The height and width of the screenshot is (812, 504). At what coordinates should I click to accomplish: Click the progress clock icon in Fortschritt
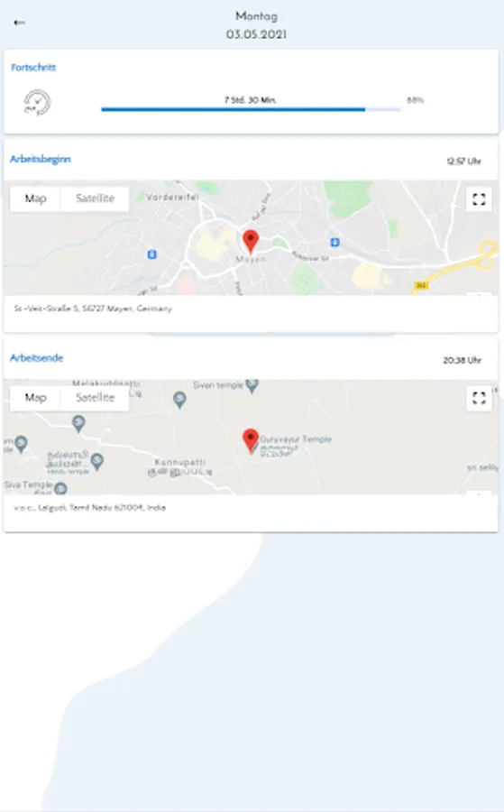click(37, 103)
